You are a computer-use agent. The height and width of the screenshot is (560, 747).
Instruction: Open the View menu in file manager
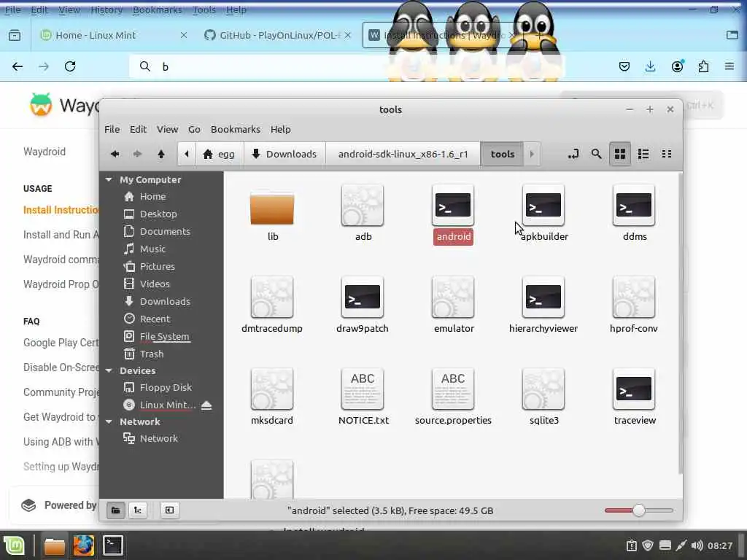pos(167,129)
